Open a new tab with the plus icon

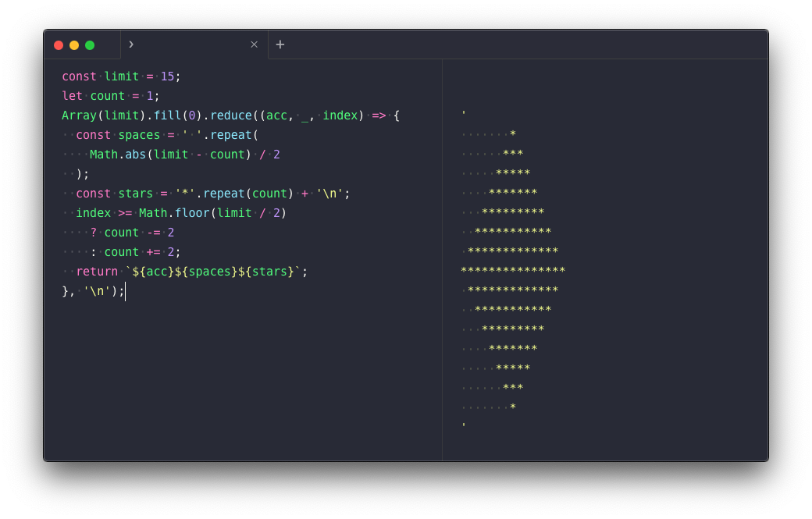coord(280,44)
